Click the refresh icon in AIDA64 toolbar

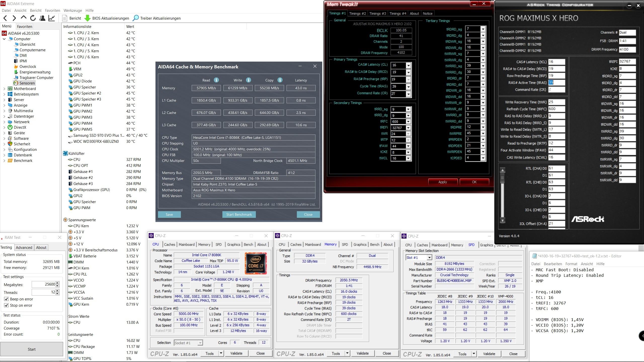point(33,18)
